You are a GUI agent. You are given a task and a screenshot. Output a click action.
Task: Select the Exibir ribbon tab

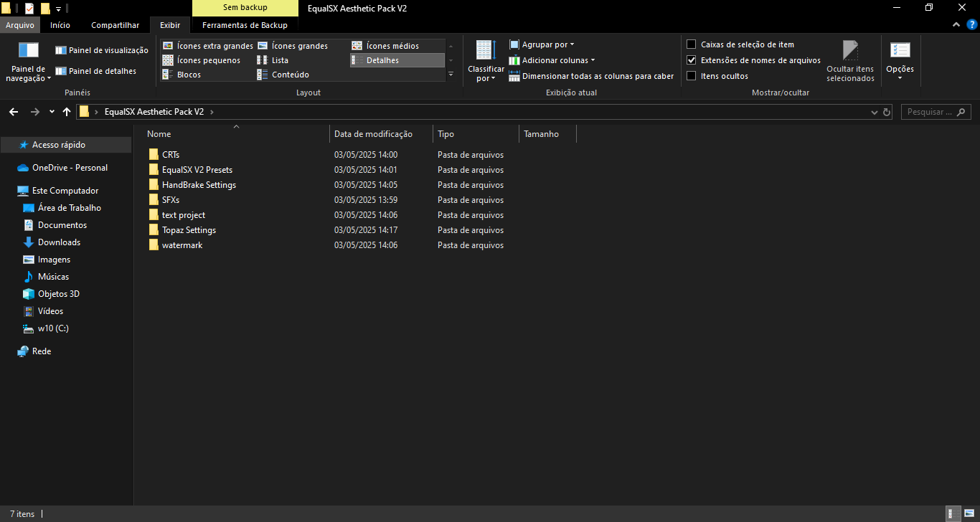click(170, 25)
